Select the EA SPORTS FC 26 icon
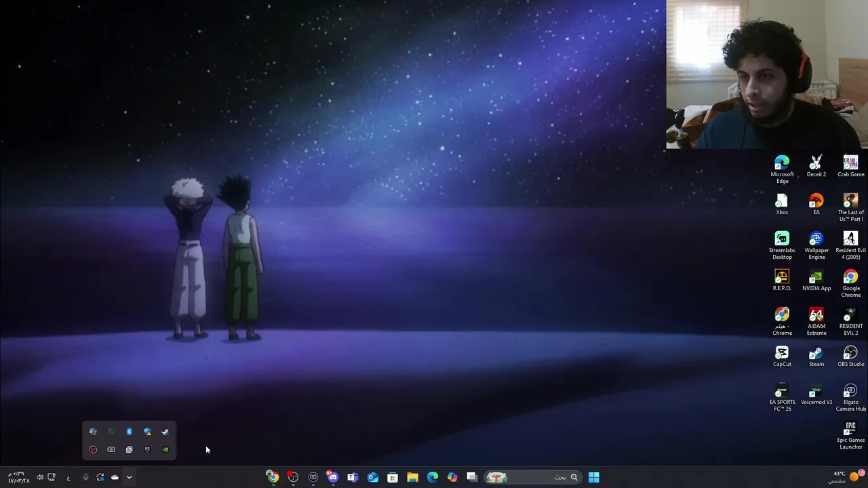Screen dimensions: 868x488 782,397
